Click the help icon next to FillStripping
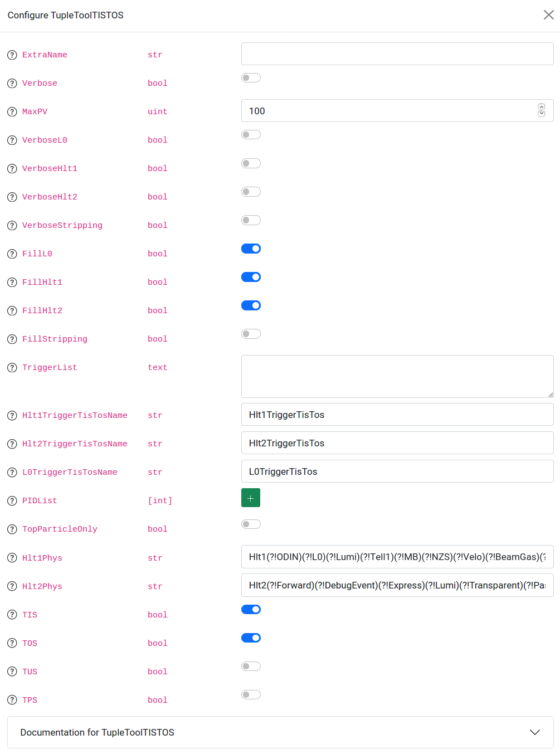This screenshot has height=754, width=560. pyautogui.click(x=12, y=339)
